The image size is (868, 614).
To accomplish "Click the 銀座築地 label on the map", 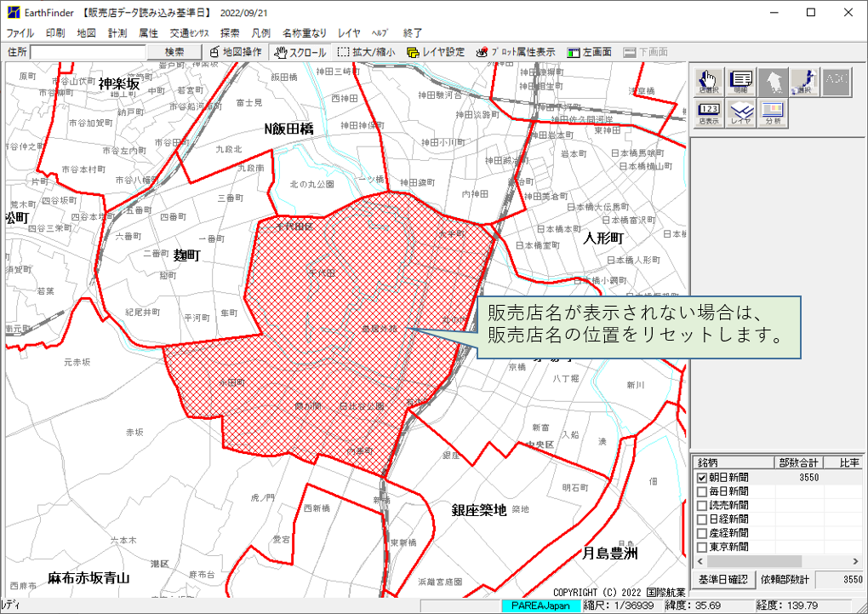I will pos(479,510).
